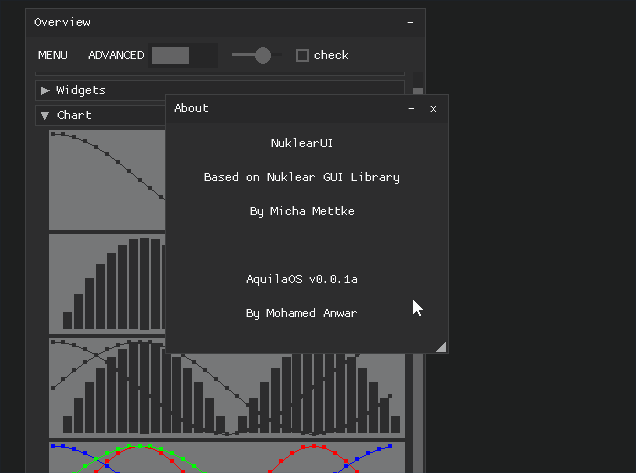Click 'AquilaOS v0.0.1a' text
The image size is (636, 473).
(x=302, y=280)
